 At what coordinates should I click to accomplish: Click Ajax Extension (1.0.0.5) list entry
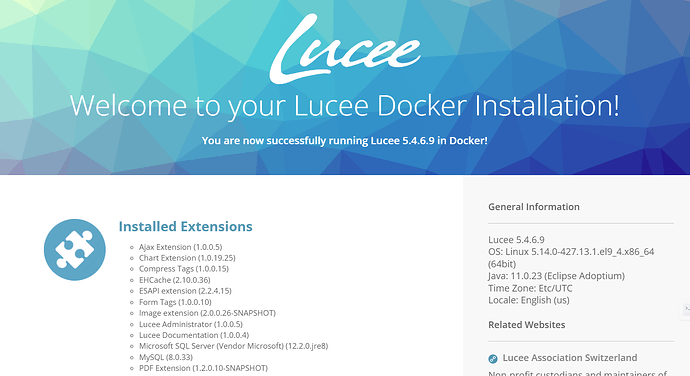[x=180, y=247]
